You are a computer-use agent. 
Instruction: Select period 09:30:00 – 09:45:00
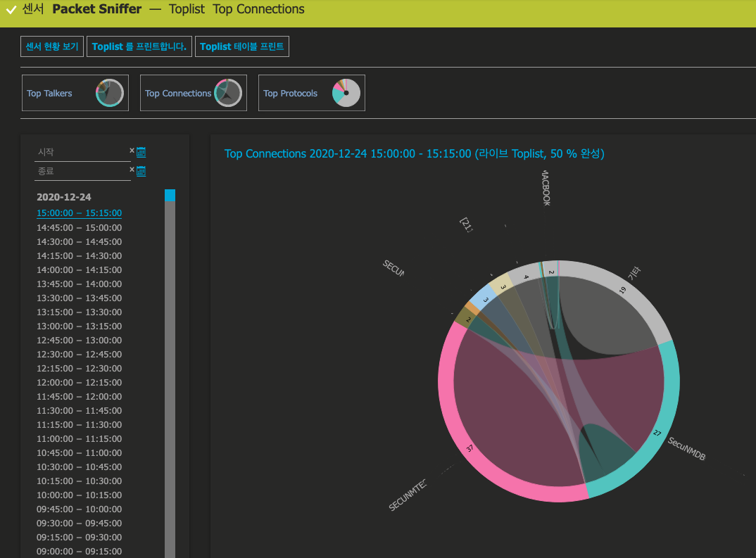point(79,523)
